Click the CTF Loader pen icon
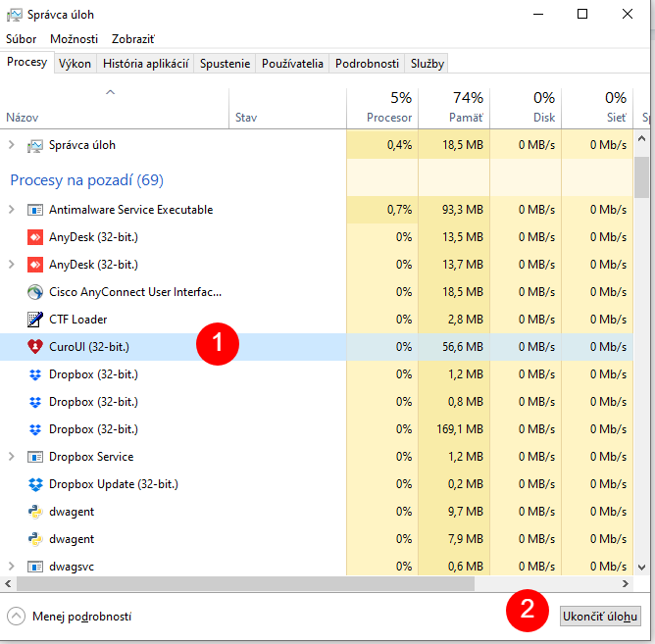 tap(35, 320)
